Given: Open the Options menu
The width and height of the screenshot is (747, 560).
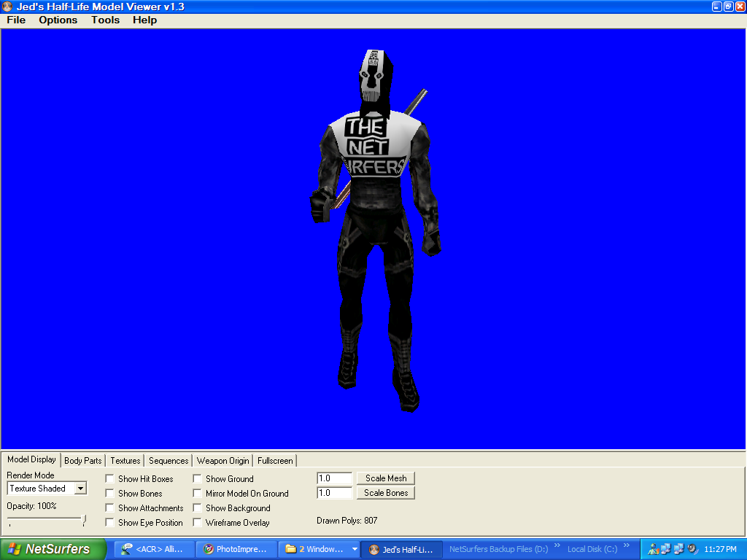Looking at the screenshot, I should click(58, 20).
